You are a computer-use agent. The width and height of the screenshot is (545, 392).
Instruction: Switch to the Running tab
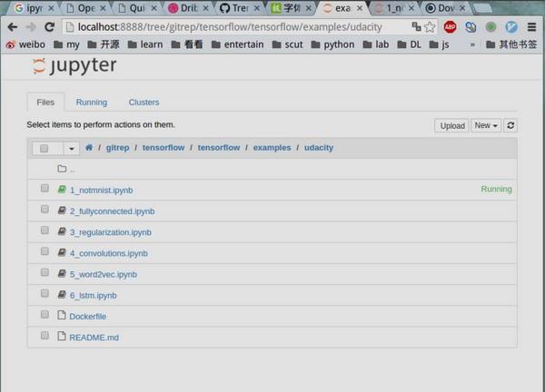pos(92,103)
